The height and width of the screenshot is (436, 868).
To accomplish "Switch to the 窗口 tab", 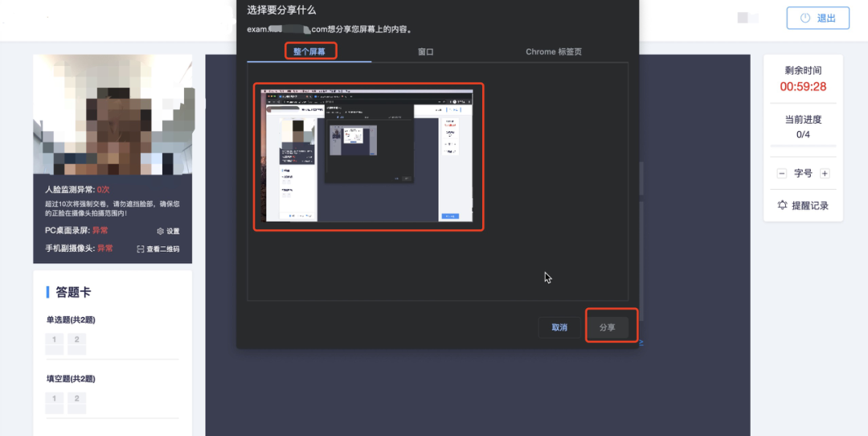I will [x=426, y=51].
